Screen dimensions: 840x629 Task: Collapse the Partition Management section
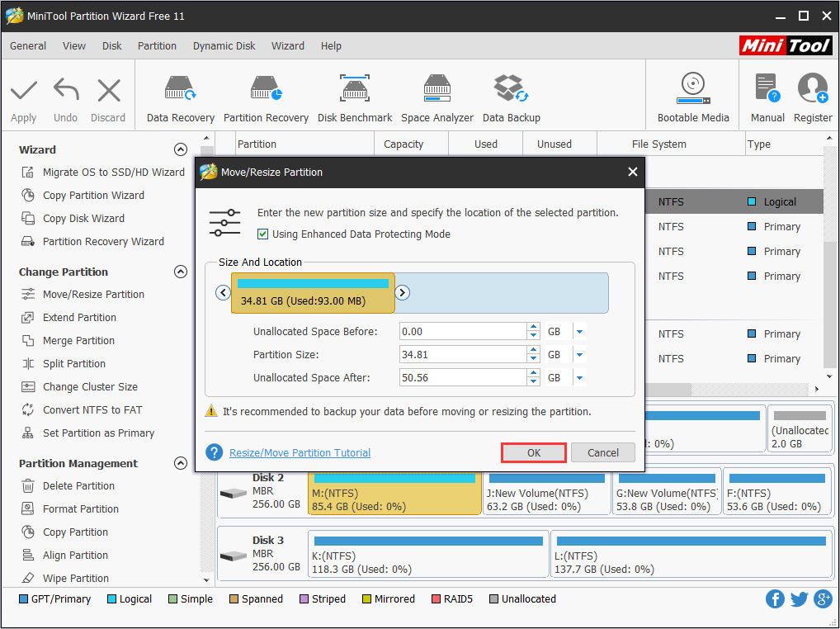181,463
